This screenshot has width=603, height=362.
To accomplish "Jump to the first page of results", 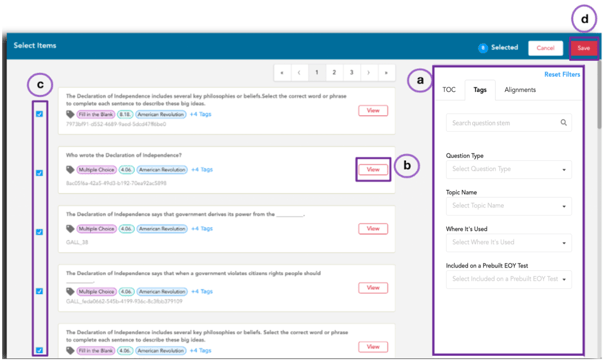I will pyautogui.click(x=282, y=72).
